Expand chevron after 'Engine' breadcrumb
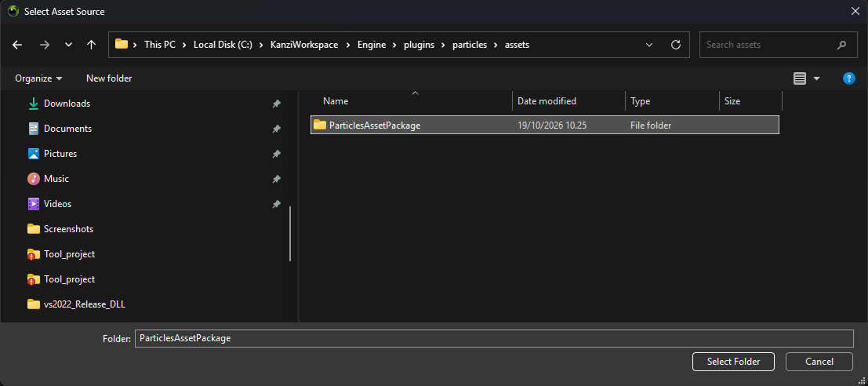The width and height of the screenshot is (868, 386). coord(394,45)
